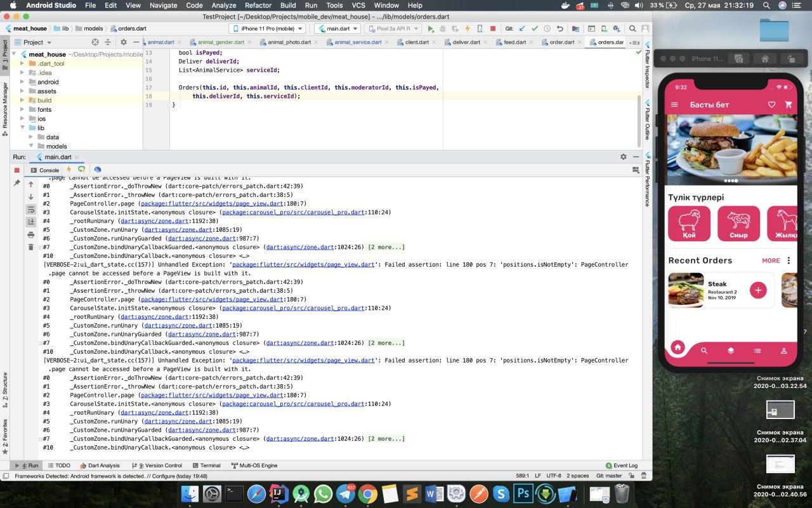Run the app with the green play button
This screenshot has width=812, height=508.
pyautogui.click(x=431, y=29)
